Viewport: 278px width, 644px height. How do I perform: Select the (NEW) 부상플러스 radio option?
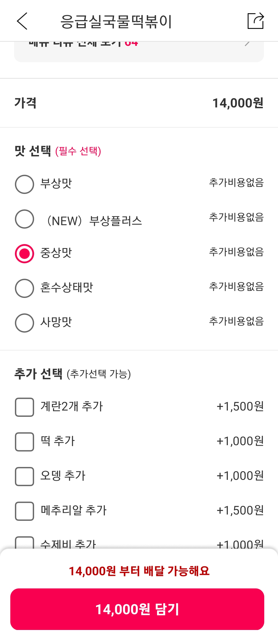(x=24, y=219)
